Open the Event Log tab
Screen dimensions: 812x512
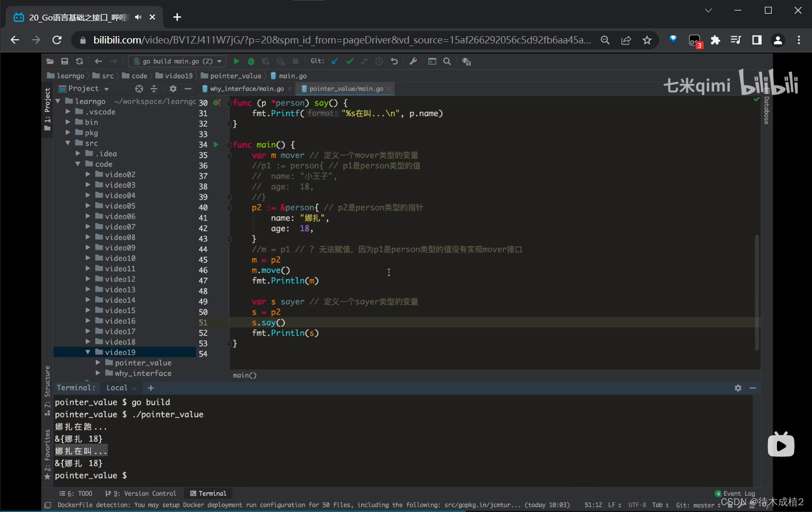click(x=735, y=494)
